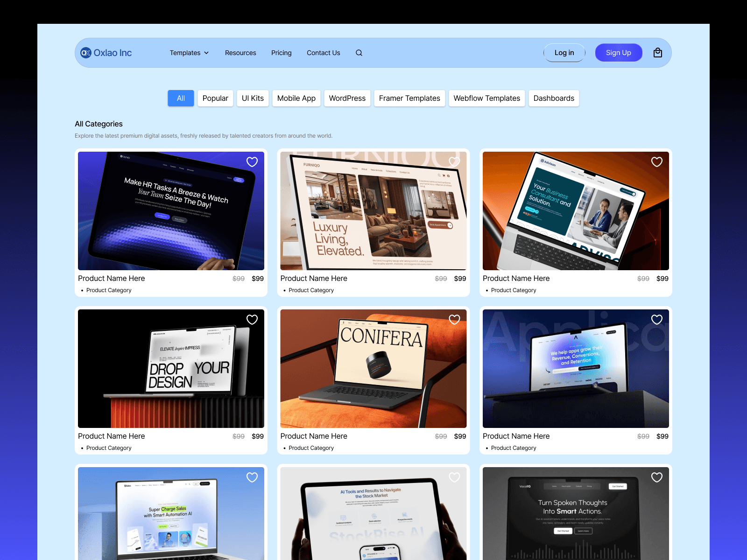
Task: Filter by Framer Templates
Action: [x=409, y=98]
